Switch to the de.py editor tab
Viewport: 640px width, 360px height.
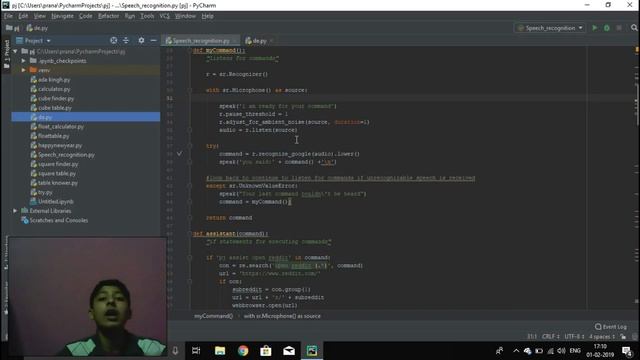point(259,40)
